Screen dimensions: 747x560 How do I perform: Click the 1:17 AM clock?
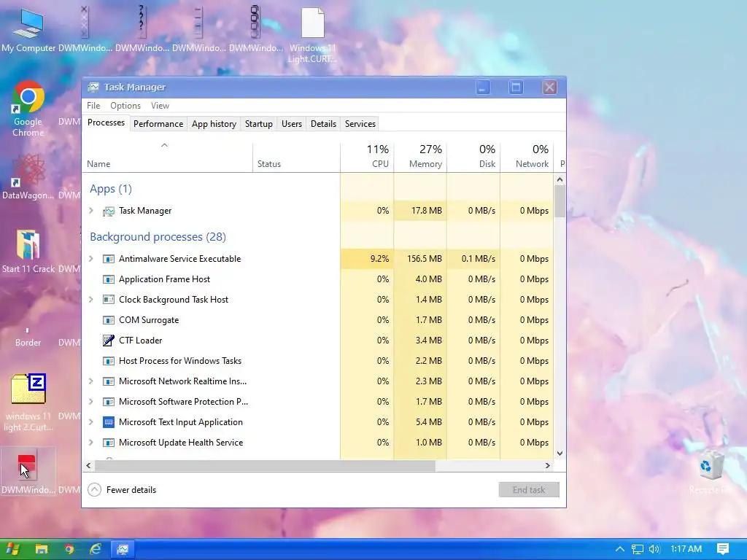(x=686, y=549)
